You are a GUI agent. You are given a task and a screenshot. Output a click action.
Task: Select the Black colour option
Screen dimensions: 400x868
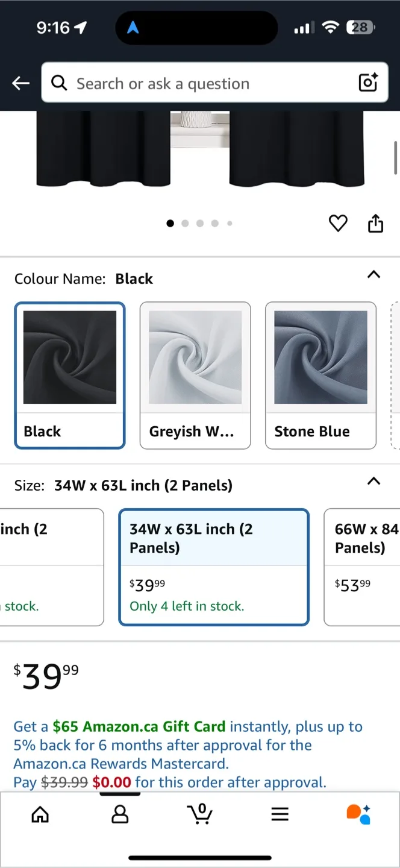click(x=69, y=375)
